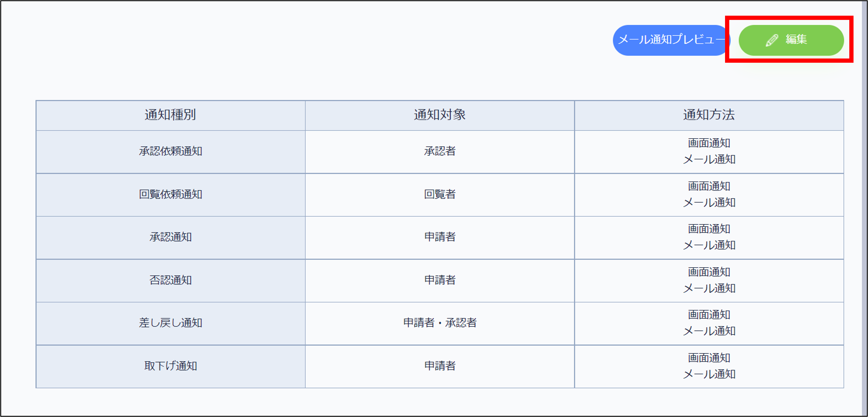Click the pencil icon on 編集 button

(771, 40)
